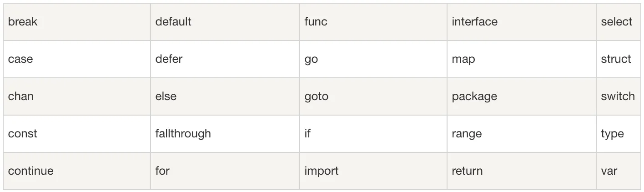Select the "return" keyword cell
644x192 pixels.
tap(467, 171)
